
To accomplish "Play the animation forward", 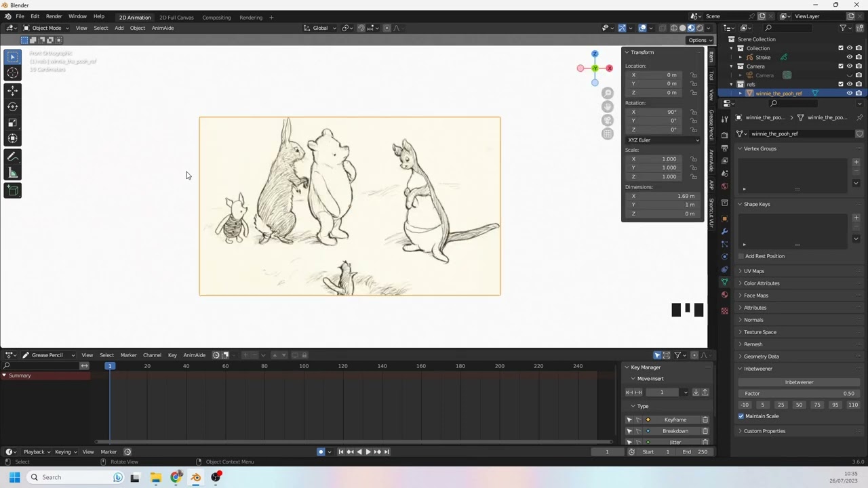I will 368,452.
